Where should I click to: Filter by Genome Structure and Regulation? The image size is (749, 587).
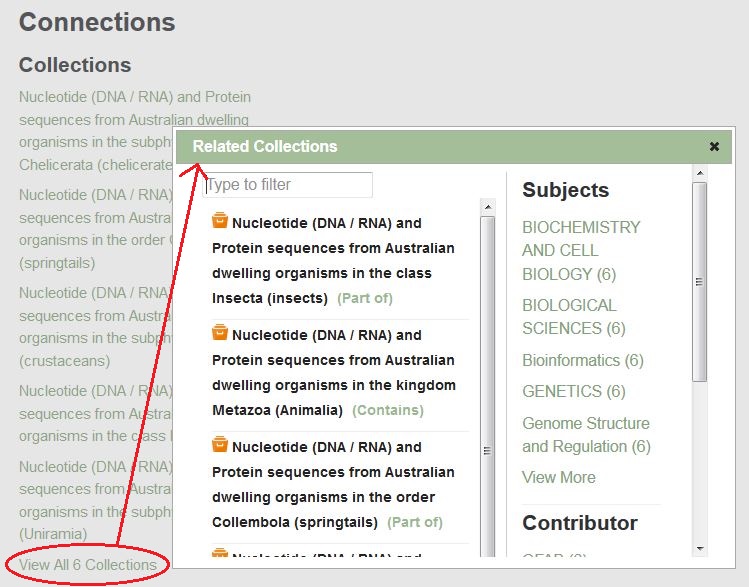click(x=585, y=434)
